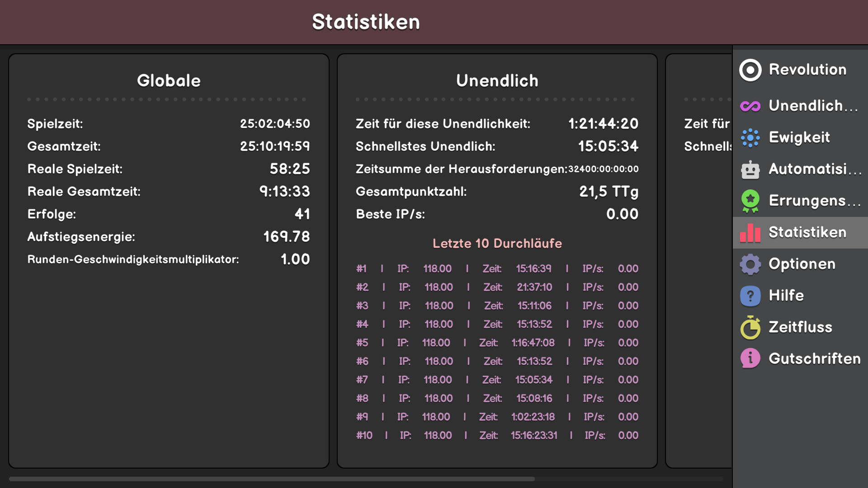Click the red bar chart Statistiken icon
Viewport: 868px width, 488px height.
[x=750, y=233]
